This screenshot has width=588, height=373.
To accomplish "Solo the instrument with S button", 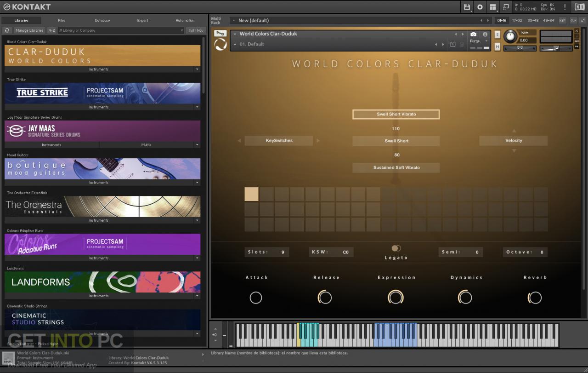I will [x=497, y=34].
